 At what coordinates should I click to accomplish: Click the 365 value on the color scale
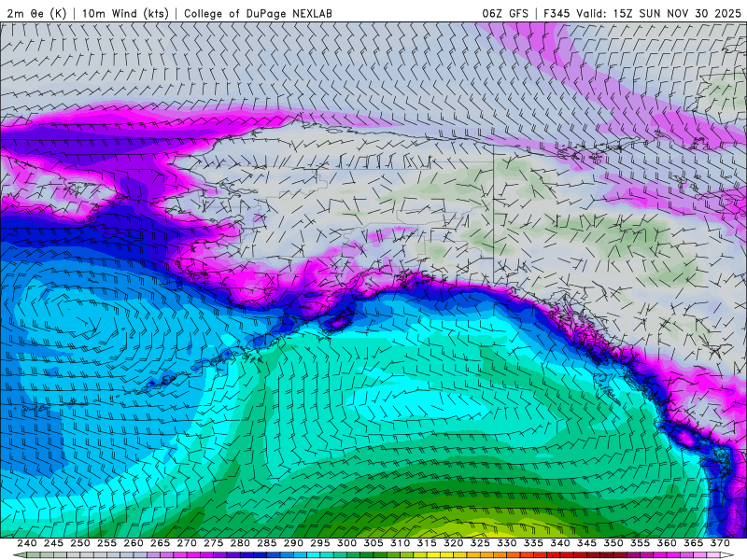click(x=694, y=543)
